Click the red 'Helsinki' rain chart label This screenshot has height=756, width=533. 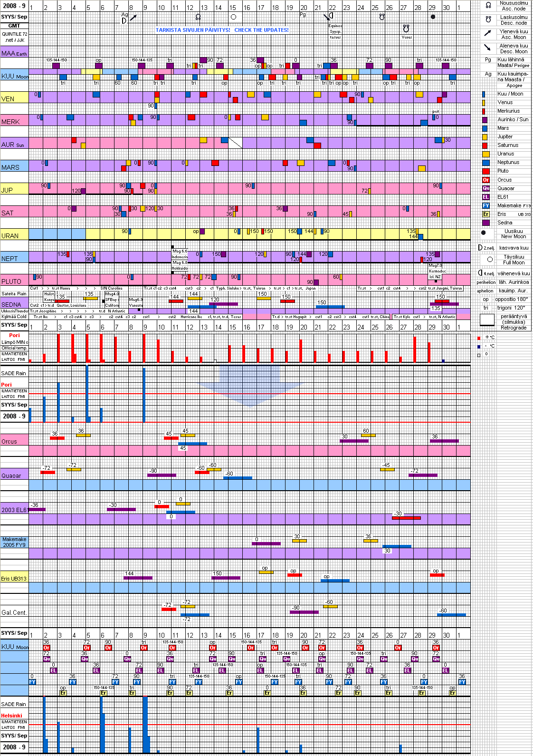click(x=11, y=716)
